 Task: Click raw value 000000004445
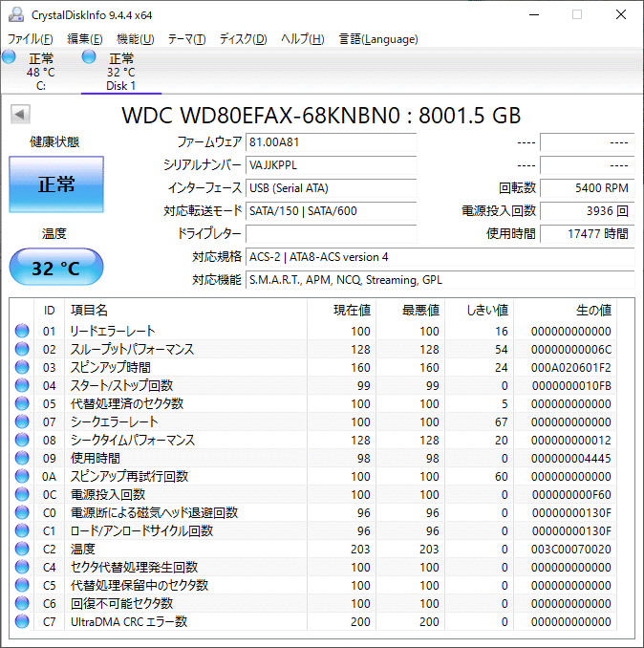570,459
